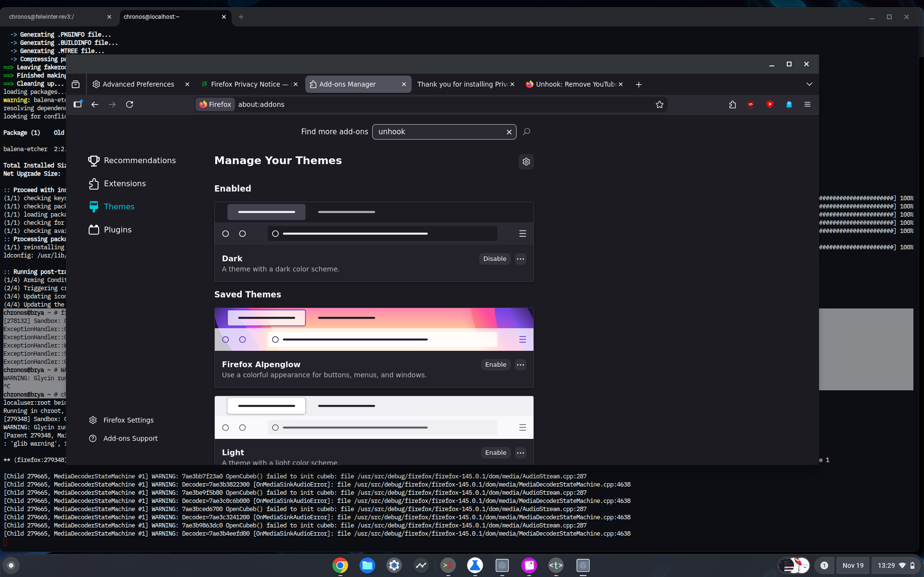Open the Firefox identity button in address bar
The image size is (924, 577).
[215, 104]
